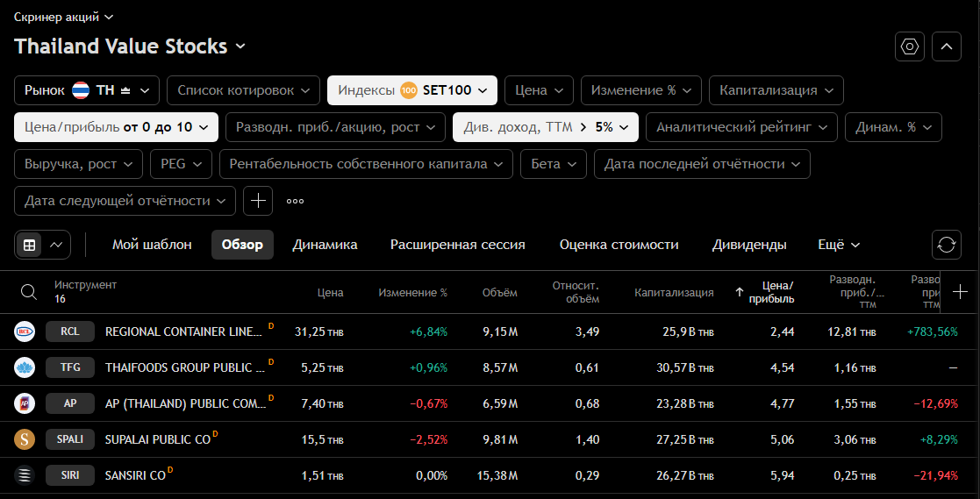Open the screener settings hexagon icon
Viewport: 980px width, 499px height.
pos(910,46)
